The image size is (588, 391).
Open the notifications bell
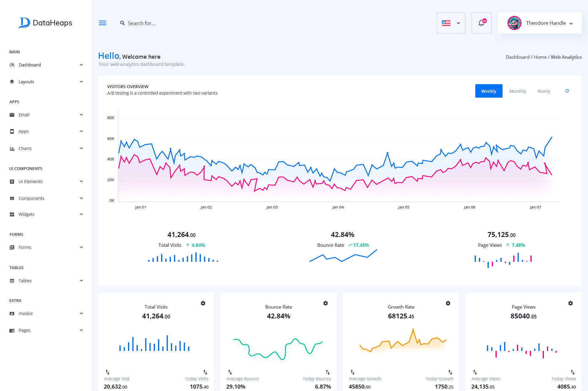481,23
